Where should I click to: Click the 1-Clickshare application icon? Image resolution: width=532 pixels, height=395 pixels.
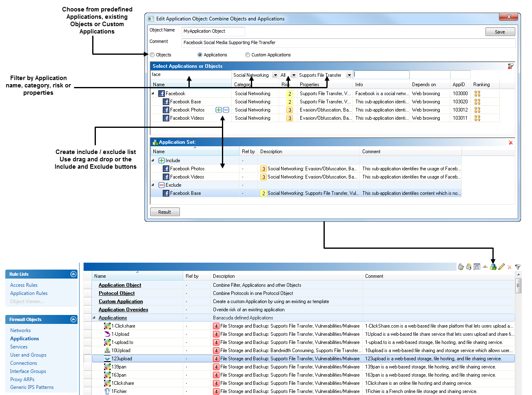click(x=107, y=326)
